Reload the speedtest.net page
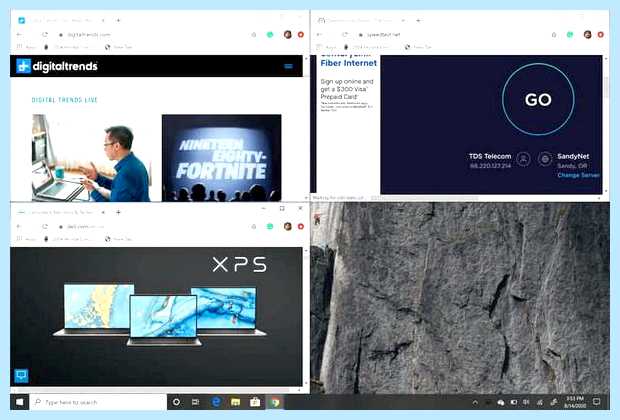This screenshot has width=620, height=420. 345,35
